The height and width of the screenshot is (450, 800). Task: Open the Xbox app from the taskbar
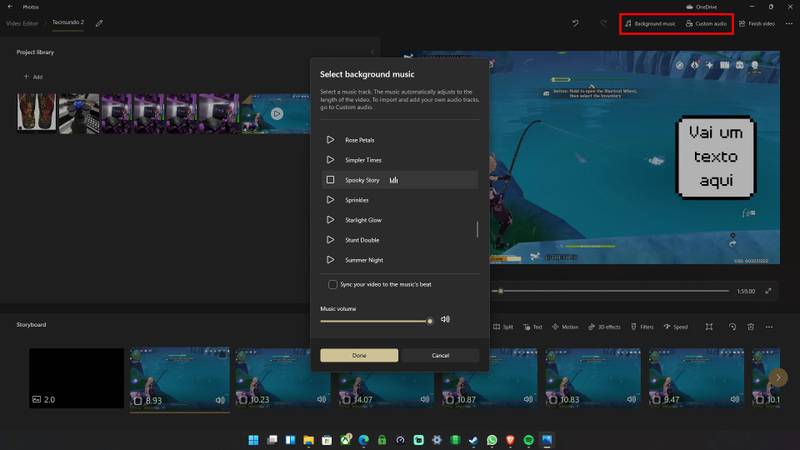point(345,440)
